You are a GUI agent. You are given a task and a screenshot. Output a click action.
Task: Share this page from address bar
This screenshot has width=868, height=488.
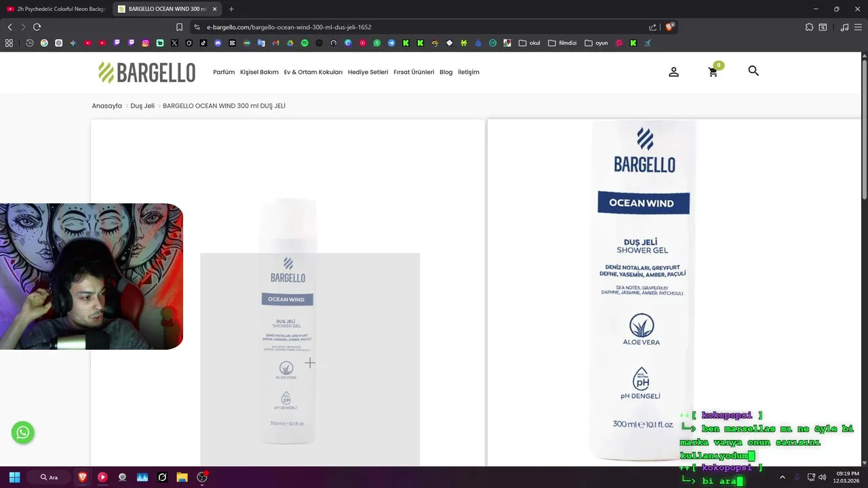652,27
